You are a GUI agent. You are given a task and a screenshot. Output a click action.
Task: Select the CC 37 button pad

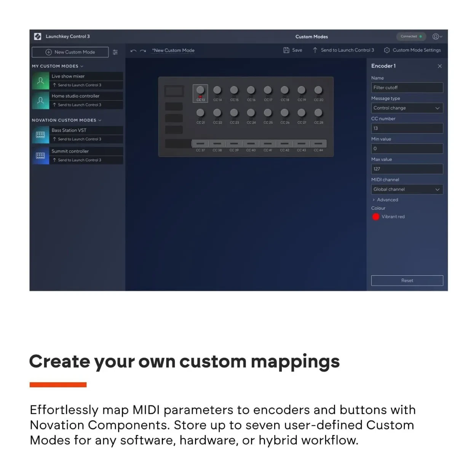point(200,144)
